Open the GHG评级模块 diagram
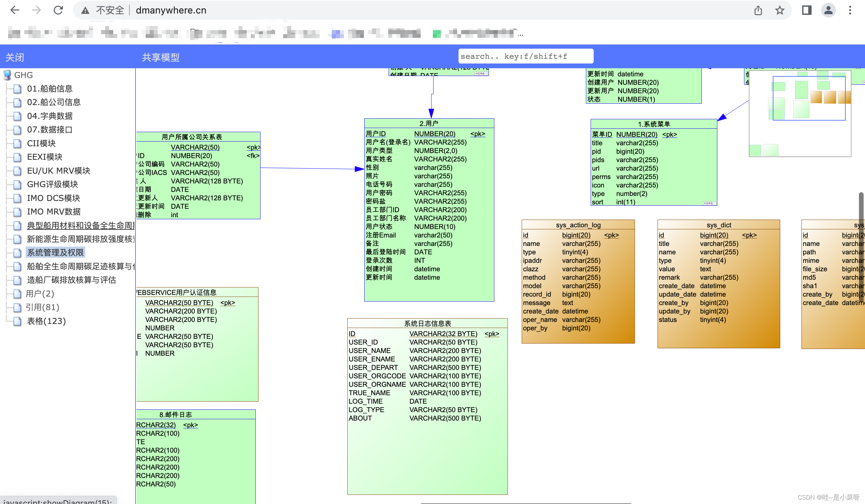 52,184
